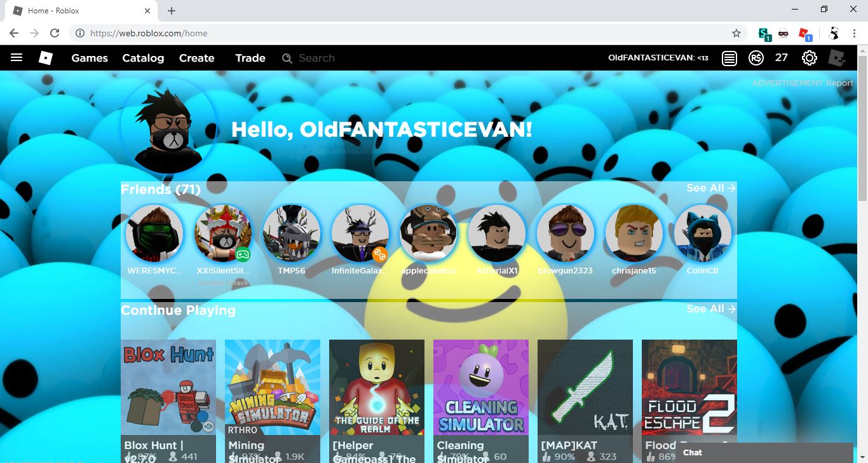Open the Blox Hunt game tile

pyautogui.click(x=168, y=401)
